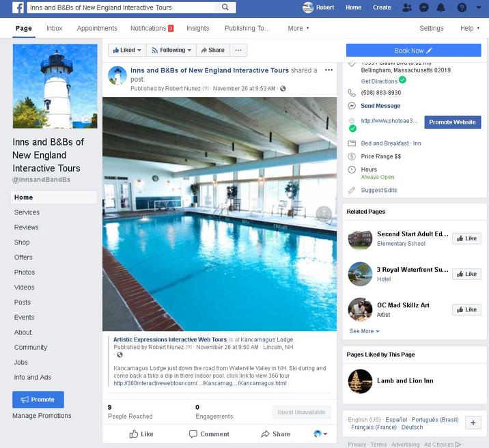Open the page actions ellipsis button
The image size is (489, 448).
click(238, 50)
